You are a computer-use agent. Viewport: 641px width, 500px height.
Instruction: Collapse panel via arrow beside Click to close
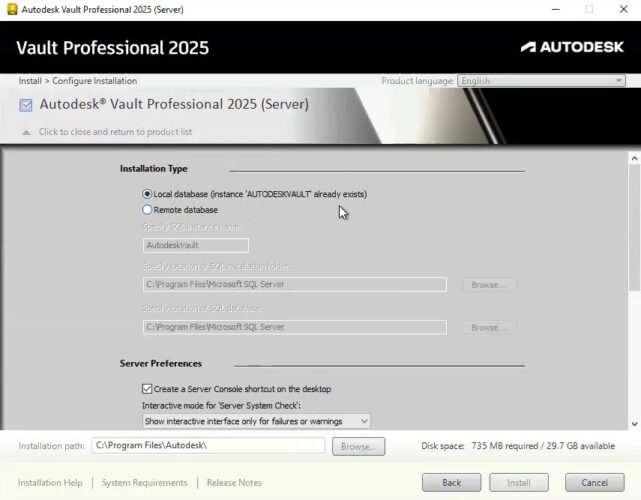(x=26, y=132)
